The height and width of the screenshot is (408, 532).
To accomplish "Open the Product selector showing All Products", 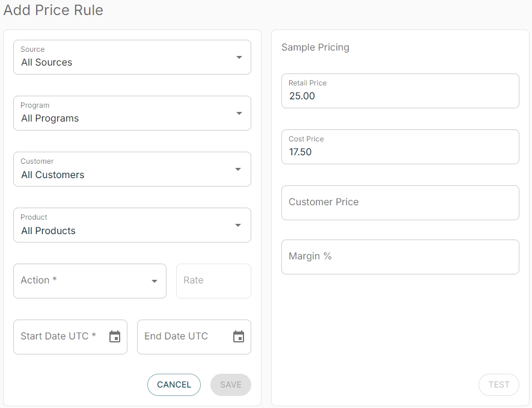I will 120,224.
